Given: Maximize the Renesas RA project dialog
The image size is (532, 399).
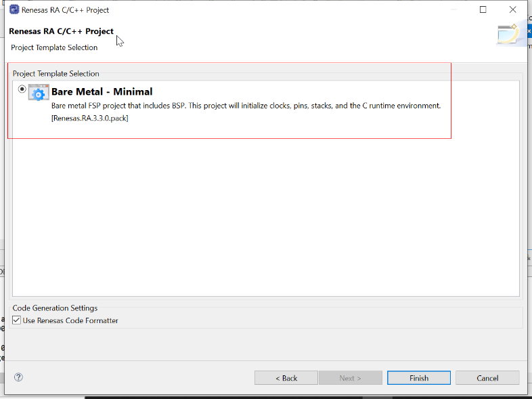Looking at the screenshot, I should [483, 10].
